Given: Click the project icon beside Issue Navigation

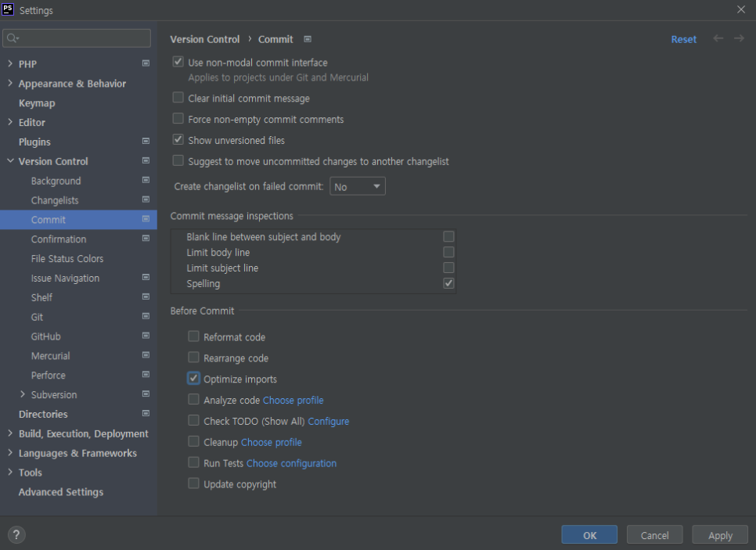Looking at the screenshot, I should 146,277.
